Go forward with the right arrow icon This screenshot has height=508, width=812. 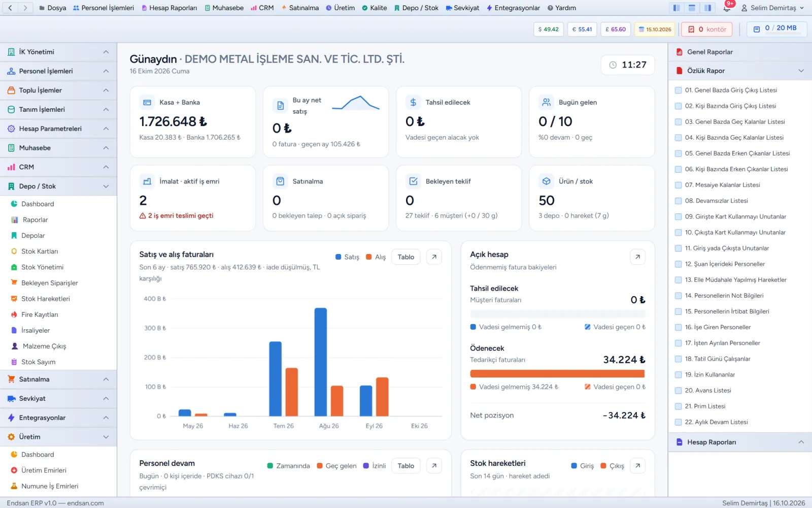tap(25, 8)
